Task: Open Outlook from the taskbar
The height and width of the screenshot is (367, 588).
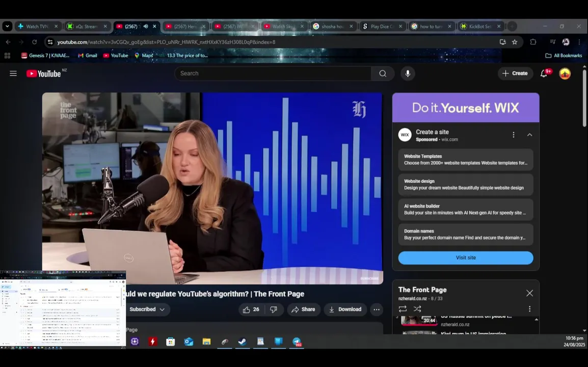Action: point(189,342)
